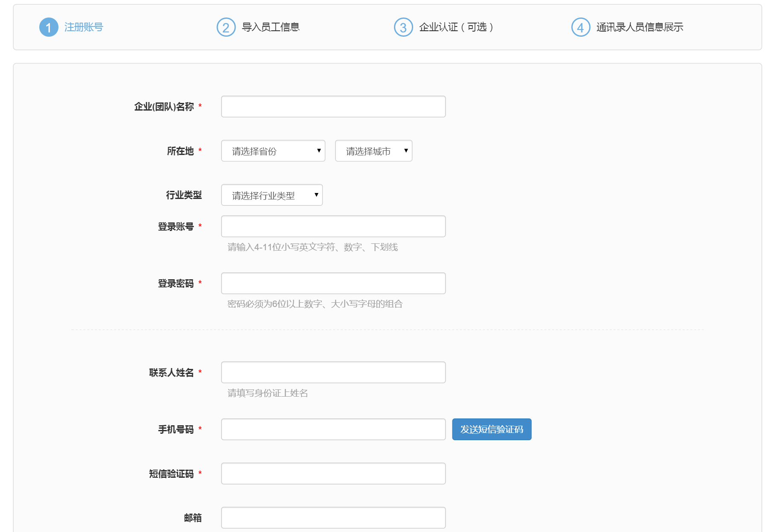This screenshot has height=532, width=776.
Task: Click the hint 请填写身份证上姓名
Action: click(x=268, y=393)
